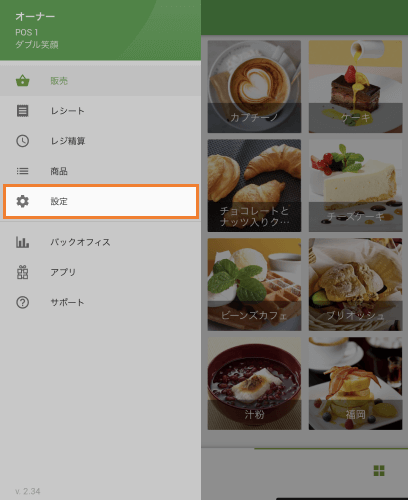Click the gear icon beside 設定
408x500 pixels.
(23, 201)
